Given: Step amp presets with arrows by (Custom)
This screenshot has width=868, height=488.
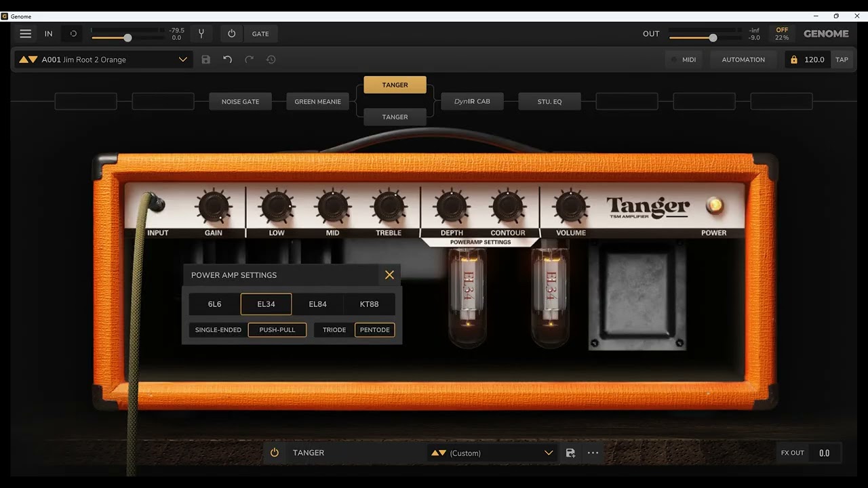Looking at the screenshot, I should (x=439, y=453).
